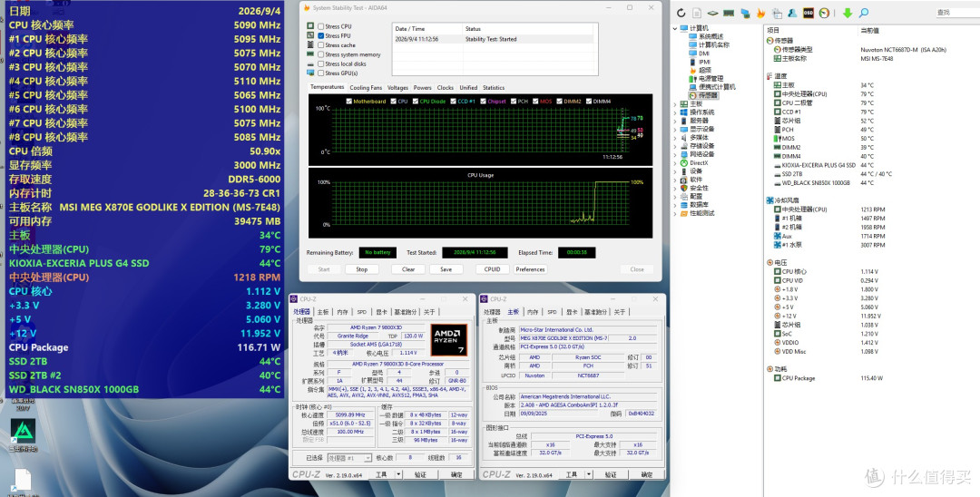This screenshot has height=497, width=980.
Task: Open the Preferences button
Action: click(x=530, y=269)
